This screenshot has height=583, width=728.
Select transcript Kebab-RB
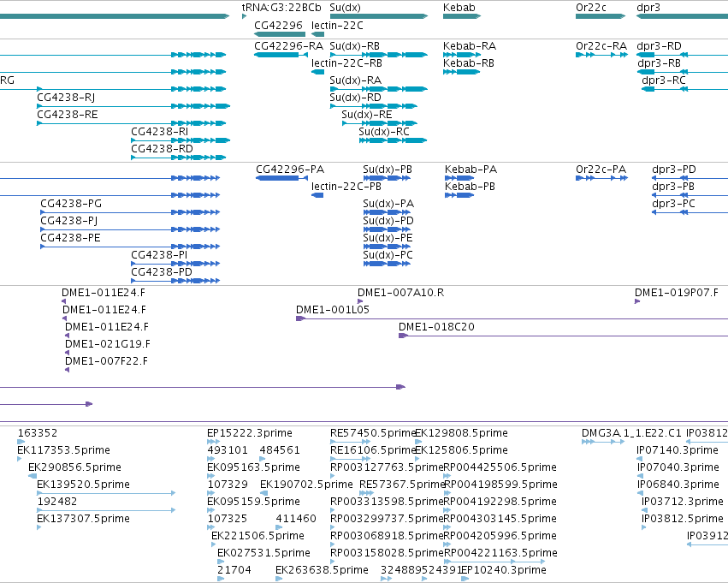pyautogui.click(x=461, y=72)
